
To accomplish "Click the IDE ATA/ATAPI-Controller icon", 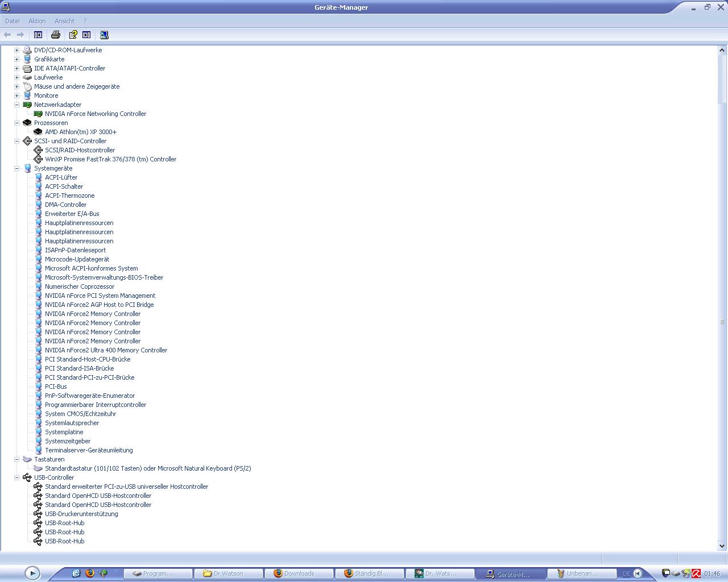I will [x=27, y=68].
